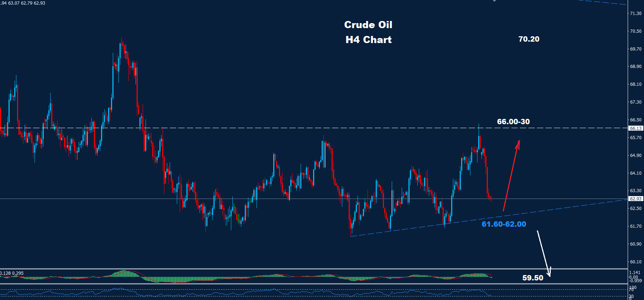Click the 66.13 price tag on axis

pyautogui.click(x=635, y=128)
